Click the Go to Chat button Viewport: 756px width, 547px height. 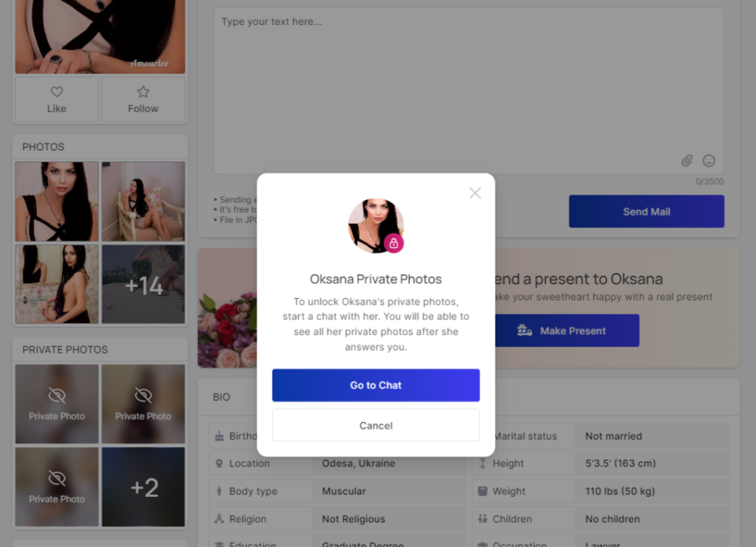click(376, 385)
